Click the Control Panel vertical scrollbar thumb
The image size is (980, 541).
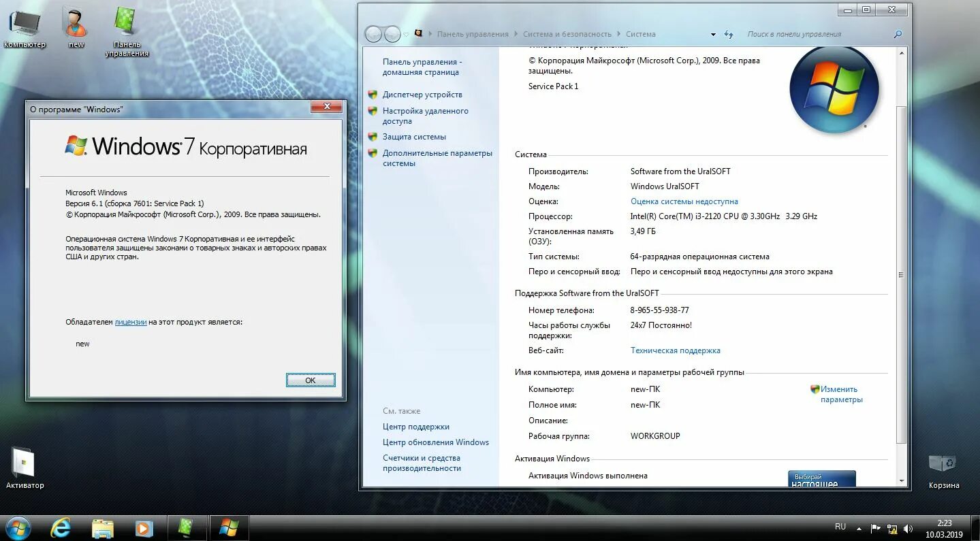(902, 275)
